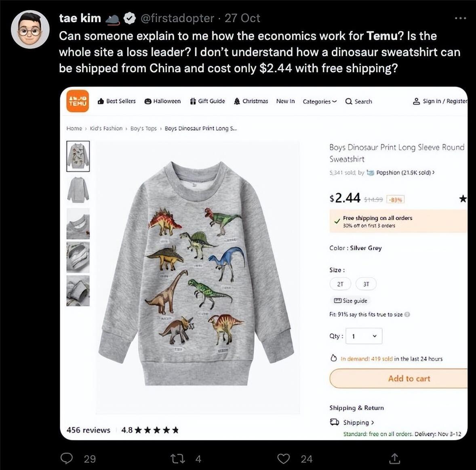Go to the Halloween menu item
Viewport: 476px width, 470px height.
click(x=162, y=101)
